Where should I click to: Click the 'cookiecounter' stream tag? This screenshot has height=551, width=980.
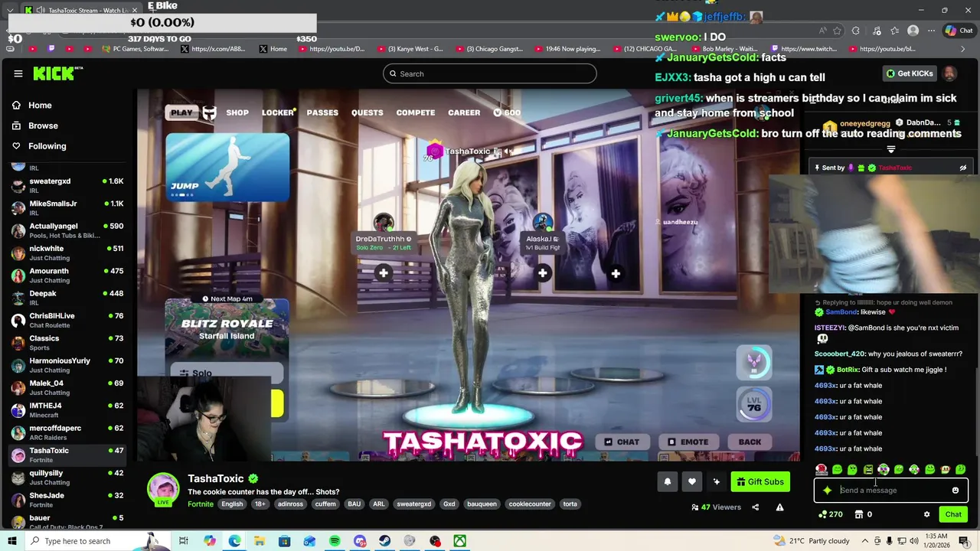pyautogui.click(x=530, y=504)
